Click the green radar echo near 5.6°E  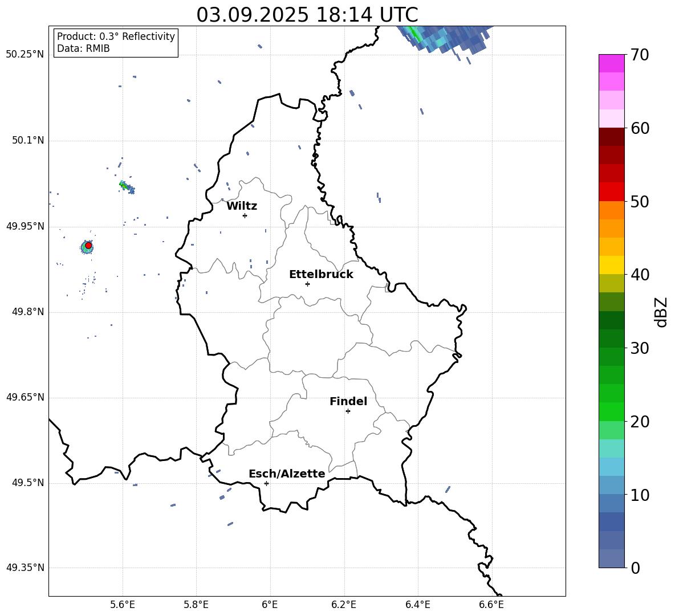(x=127, y=187)
